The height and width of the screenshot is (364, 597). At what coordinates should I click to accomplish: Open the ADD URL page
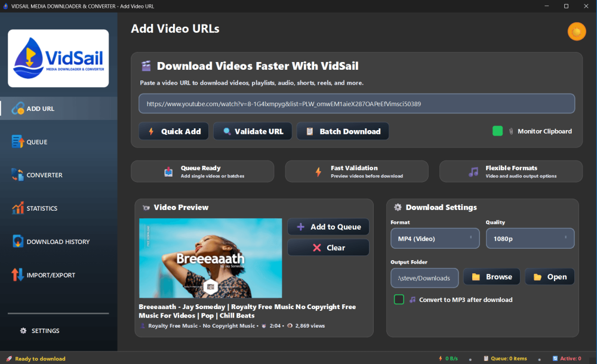[x=59, y=109]
